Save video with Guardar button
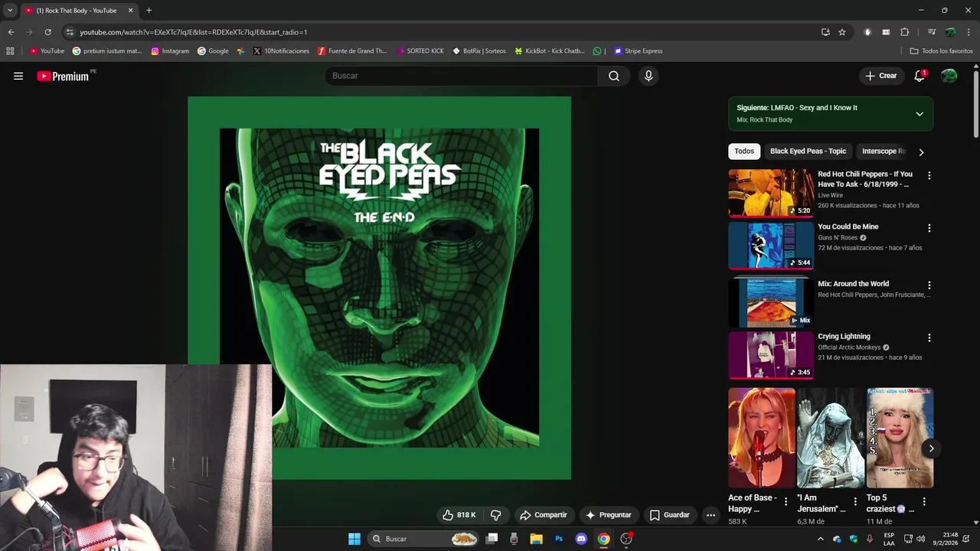Screen dimensions: 980x551 coord(669,515)
